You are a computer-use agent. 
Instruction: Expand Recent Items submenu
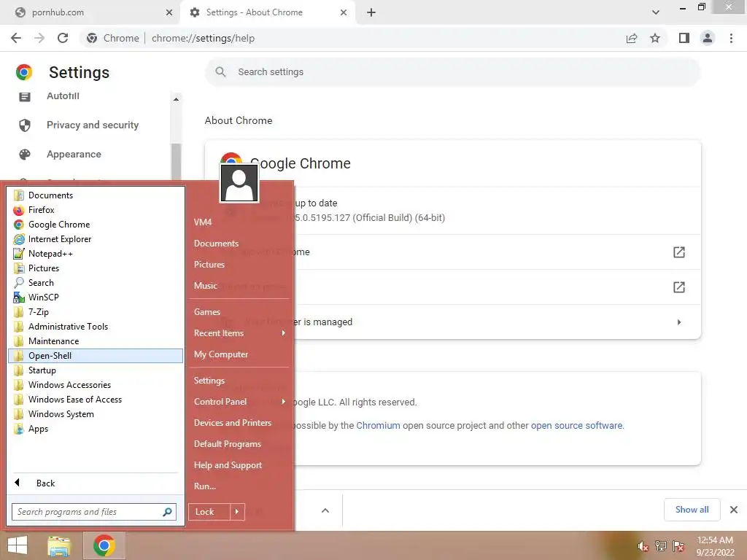(x=239, y=333)
